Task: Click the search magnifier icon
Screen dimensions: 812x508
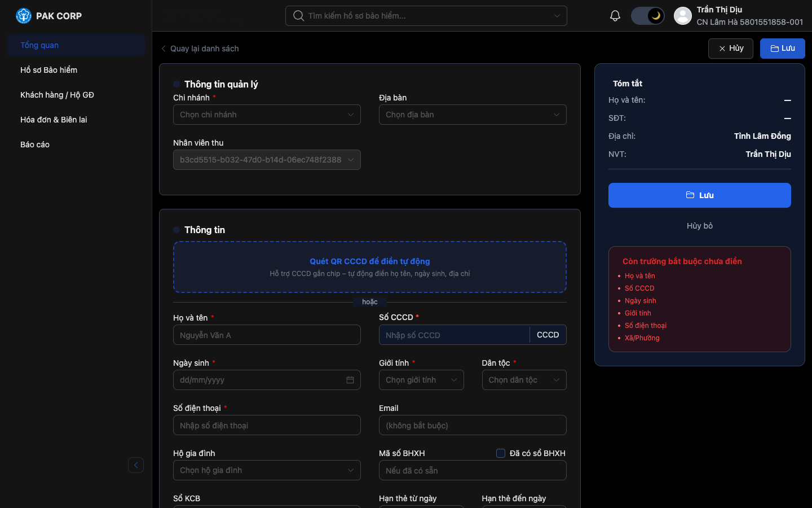Action: tap(299, 16)
